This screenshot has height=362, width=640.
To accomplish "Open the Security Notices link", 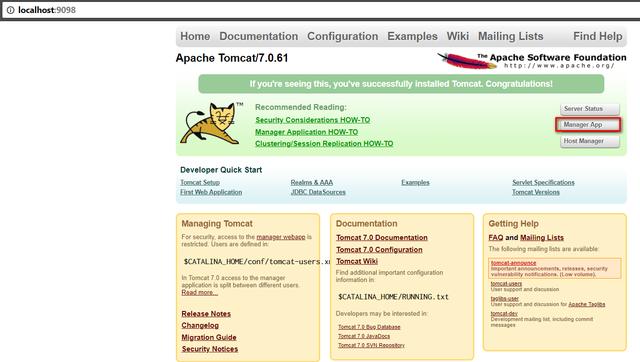I will click(x=210, y=349).
